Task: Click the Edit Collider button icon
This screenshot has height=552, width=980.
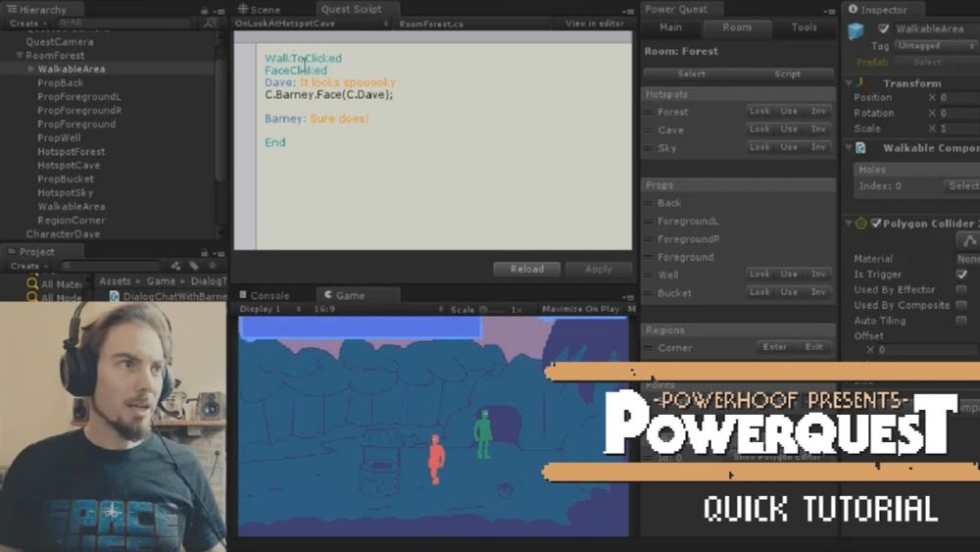Action: (x=969, y=240)
